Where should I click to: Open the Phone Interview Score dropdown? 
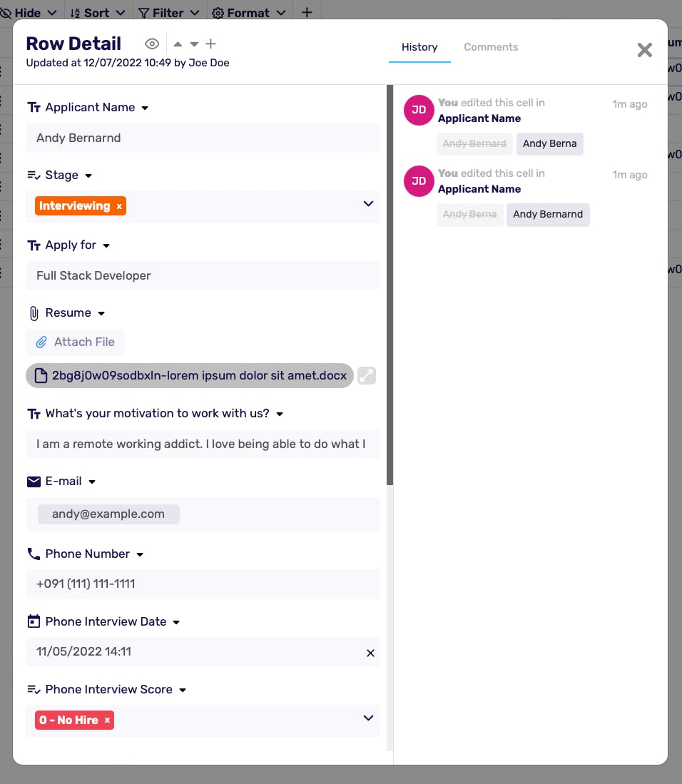tap(368, 718)
